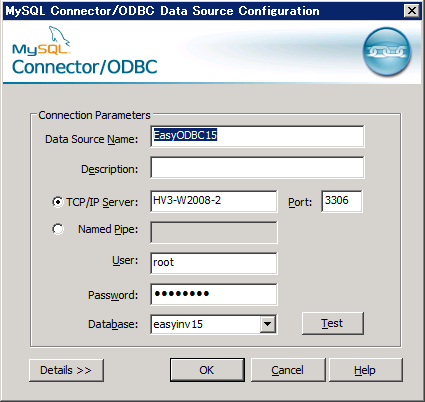Click the Cancel button

point(288,370)
